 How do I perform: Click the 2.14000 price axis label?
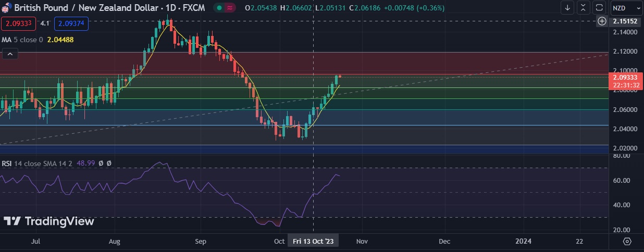[625, 32]
